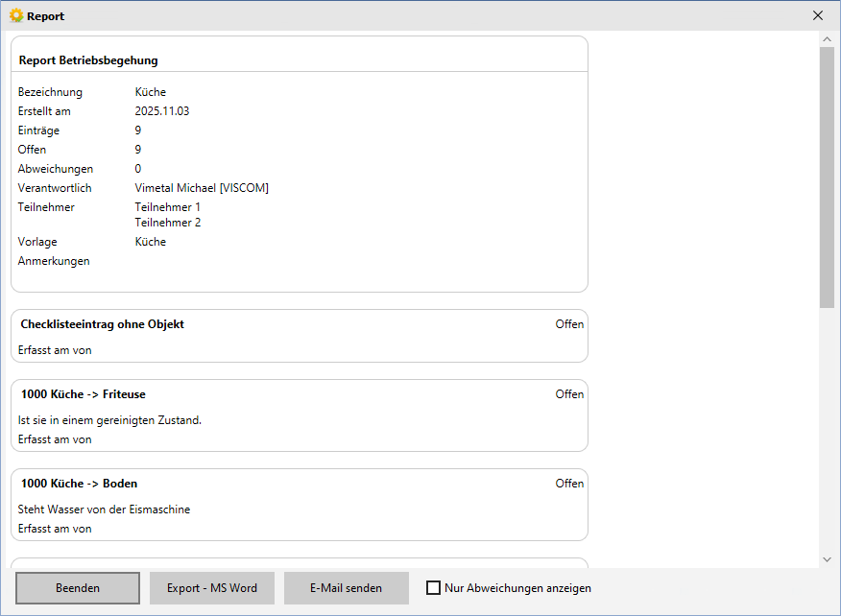Screen dimensions: 841x616
Task: Click the Offen status of the Boden entry
Action: pos(569,484)
